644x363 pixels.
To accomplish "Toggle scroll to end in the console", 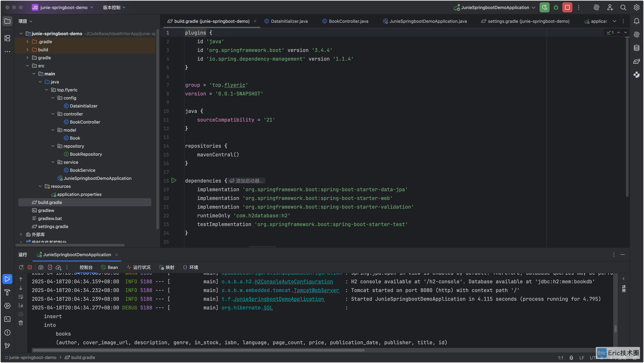I will (x=21, y=305).
